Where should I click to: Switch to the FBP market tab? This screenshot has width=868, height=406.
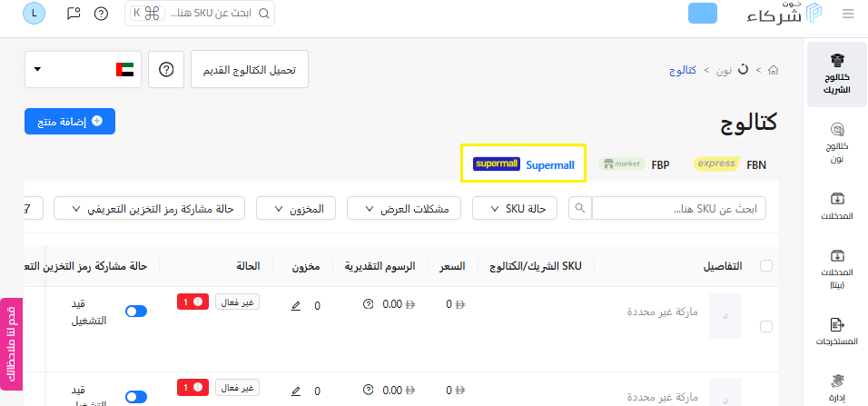pos(634,164)
